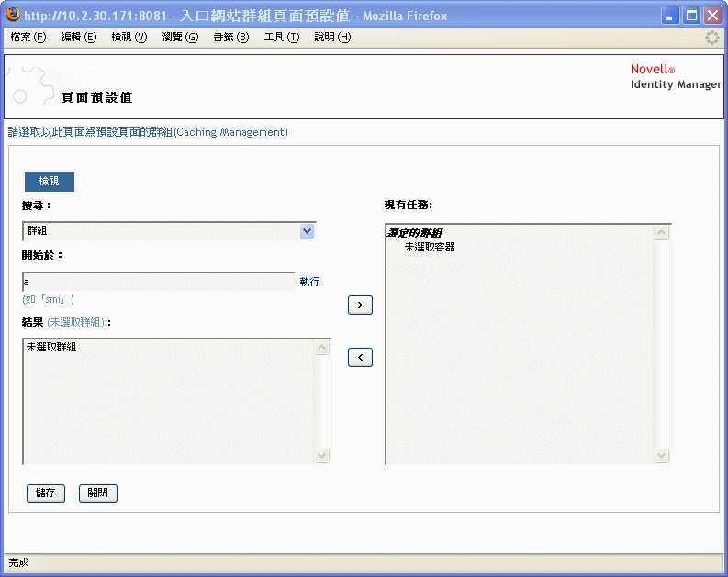
Task: Click the 儲存 button
Action: pyautogui.click(x=46, y=493)
